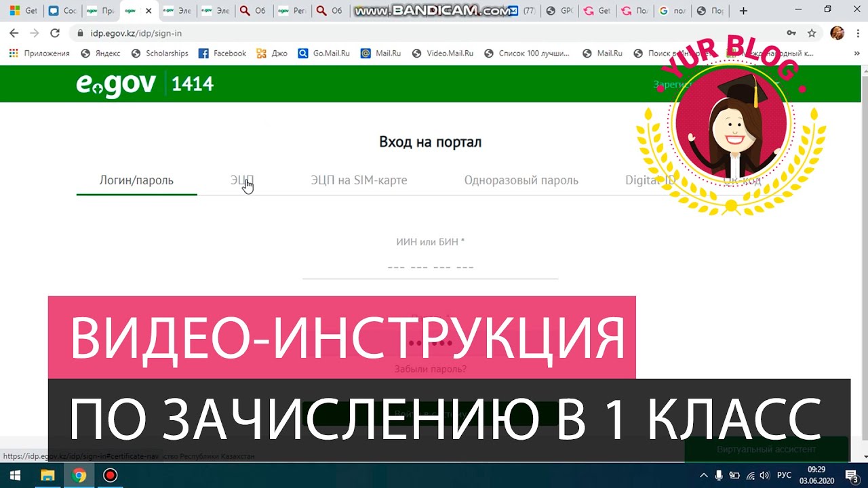Click the 1414 label in header

[193, 84]
